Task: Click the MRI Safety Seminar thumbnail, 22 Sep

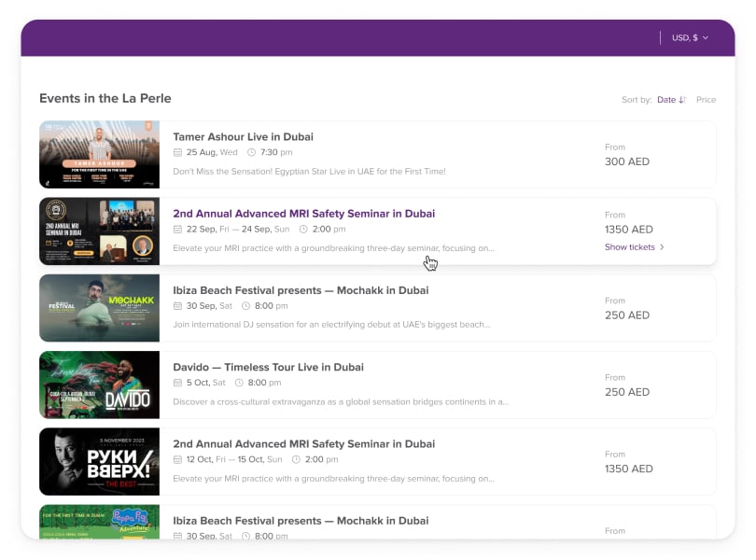Action: (100, 231)
